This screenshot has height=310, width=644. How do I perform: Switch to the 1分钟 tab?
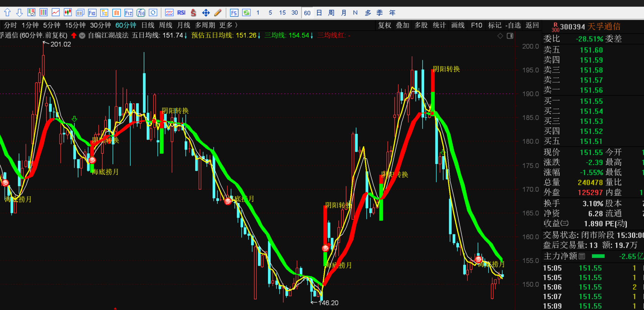[x=30, y=25]
